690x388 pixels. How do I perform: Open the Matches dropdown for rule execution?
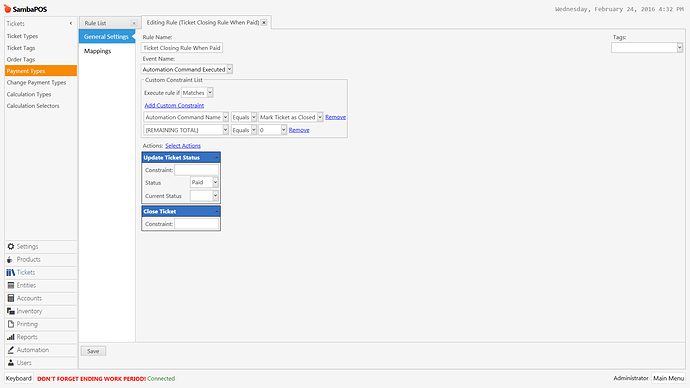210,93
